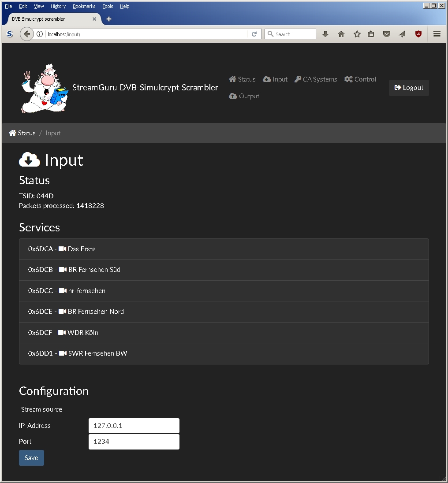Open the History menu

click(58, 6)
